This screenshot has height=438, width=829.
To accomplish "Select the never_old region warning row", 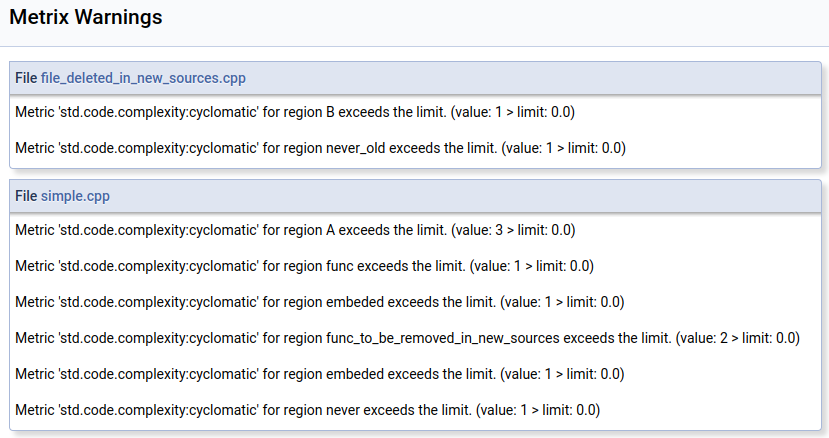I will [x=320, y=148].
